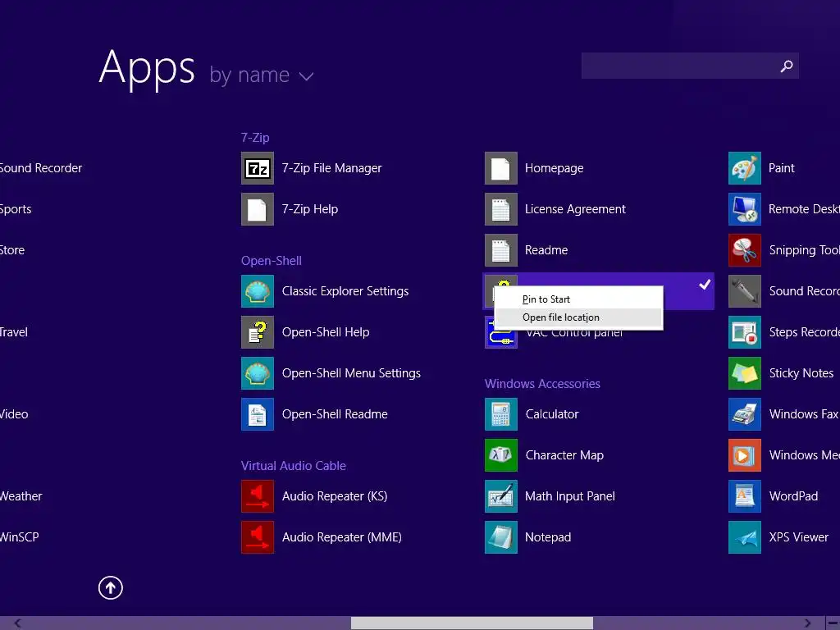The height and width of the screenshot is (630, 840).
Task: Click the Sound Recorder entry at left edge
Action: click(41, 168)
